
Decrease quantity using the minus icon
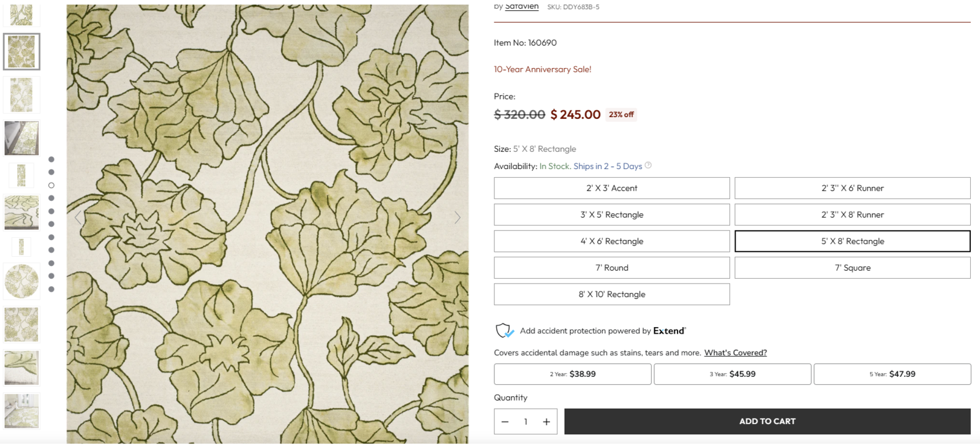[505, 421]
